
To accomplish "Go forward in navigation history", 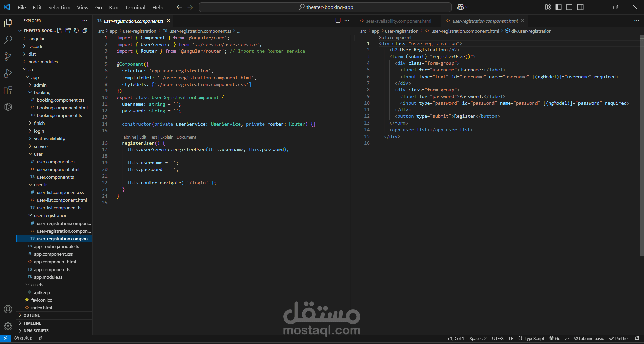I will click(190, 7).
